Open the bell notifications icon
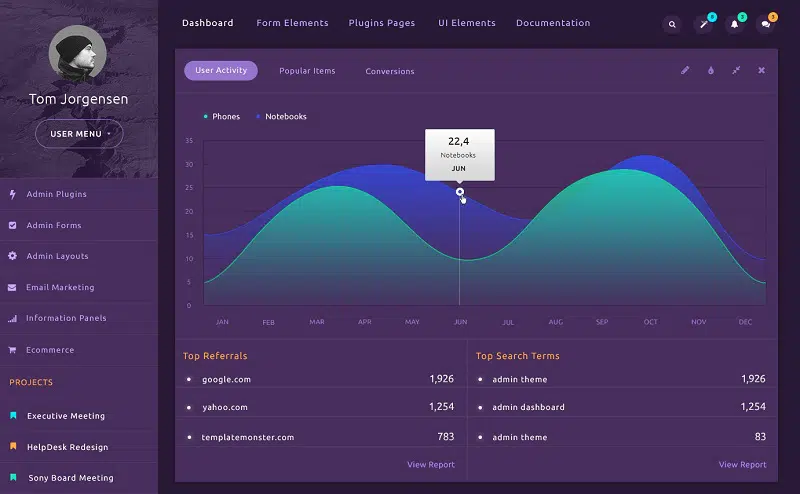Viewport: 800px width, 494px height. pyautogui.click(x=734, y=24)
